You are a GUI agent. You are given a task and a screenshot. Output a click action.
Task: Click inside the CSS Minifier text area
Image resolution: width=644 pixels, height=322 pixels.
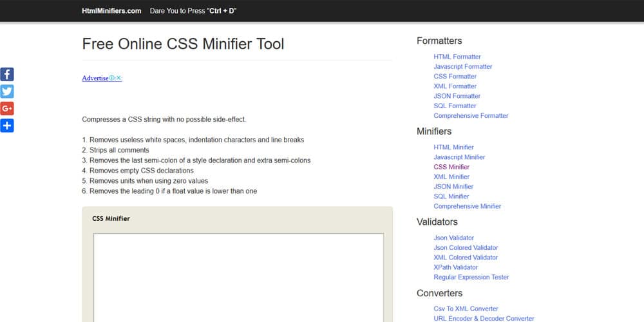[238, 277]
